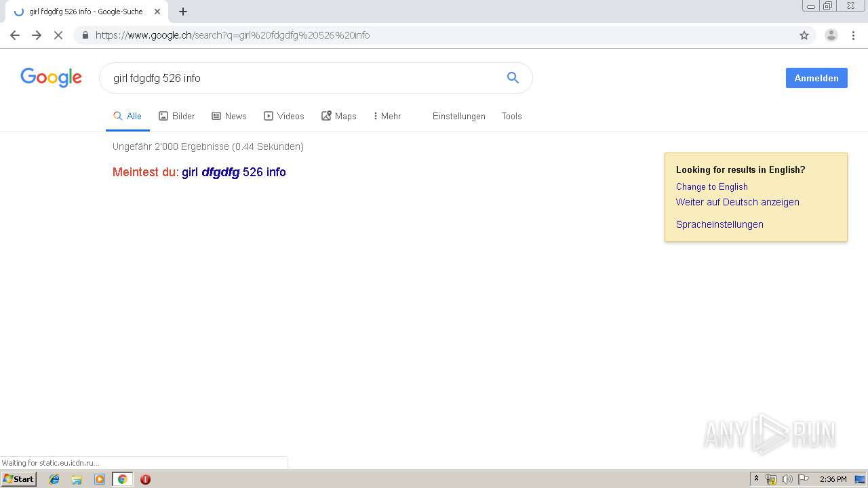Go back to the previous page
Screen dimensions: 868x488
[15, 35]
